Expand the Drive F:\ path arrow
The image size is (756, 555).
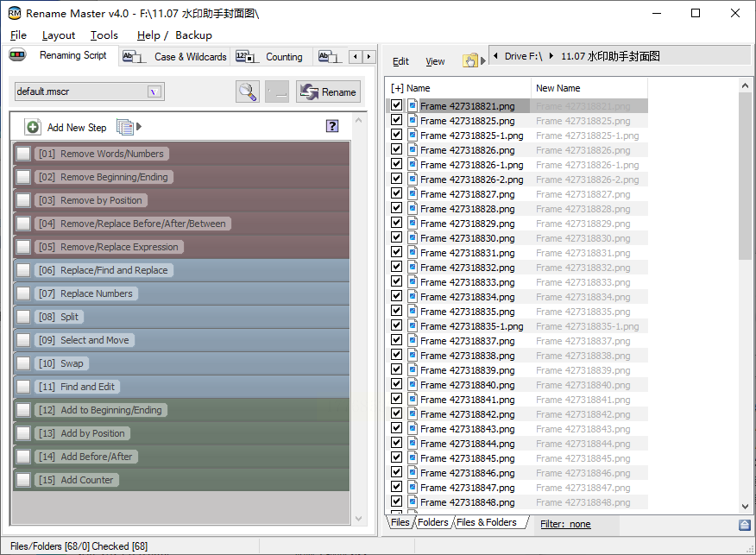point(551,56)
